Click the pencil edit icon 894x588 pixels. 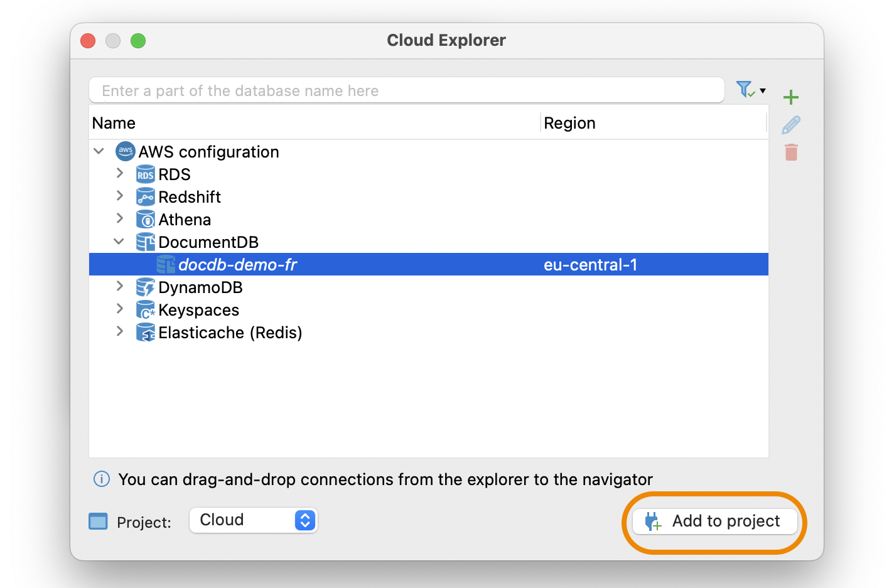pos(791,125)
